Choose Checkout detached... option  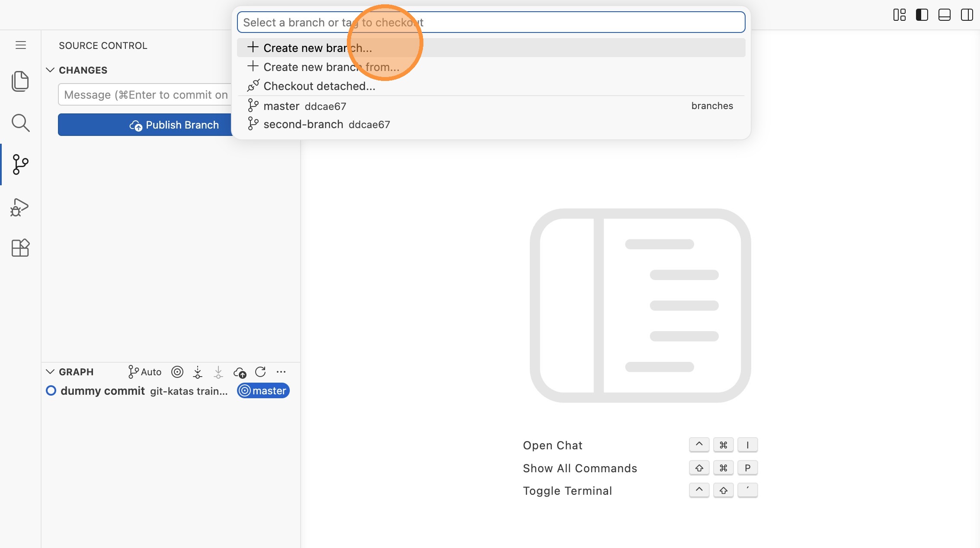(319, 86)
